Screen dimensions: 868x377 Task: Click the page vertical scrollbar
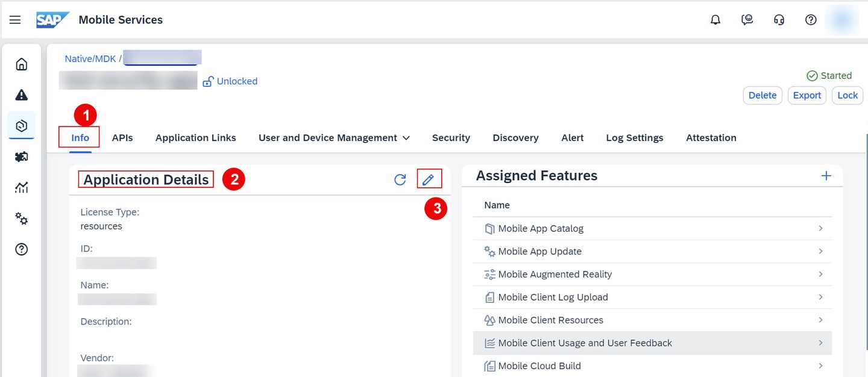(x=866, y=241)
